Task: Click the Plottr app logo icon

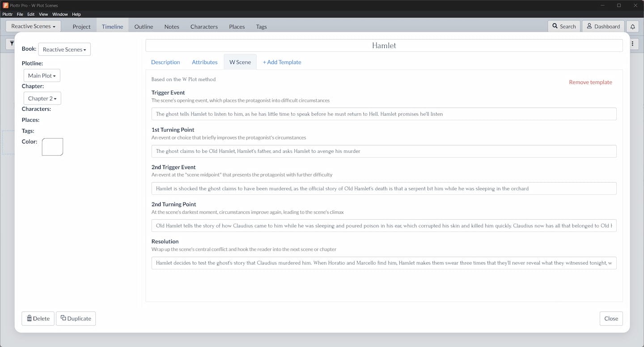Action: (6, 5)
